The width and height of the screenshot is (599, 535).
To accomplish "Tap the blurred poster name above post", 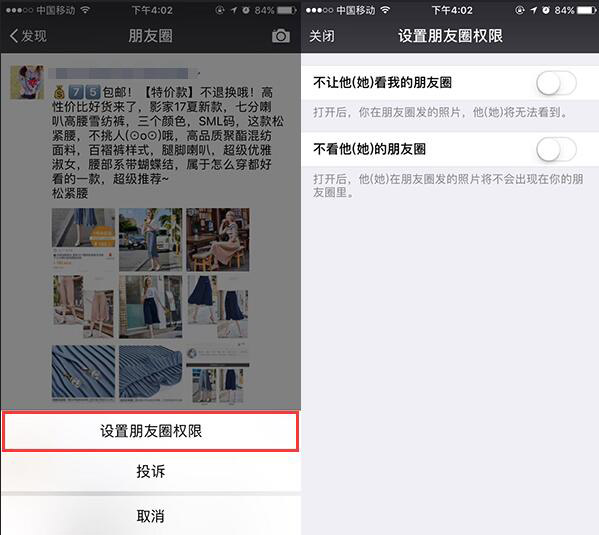I will [122, 73].
